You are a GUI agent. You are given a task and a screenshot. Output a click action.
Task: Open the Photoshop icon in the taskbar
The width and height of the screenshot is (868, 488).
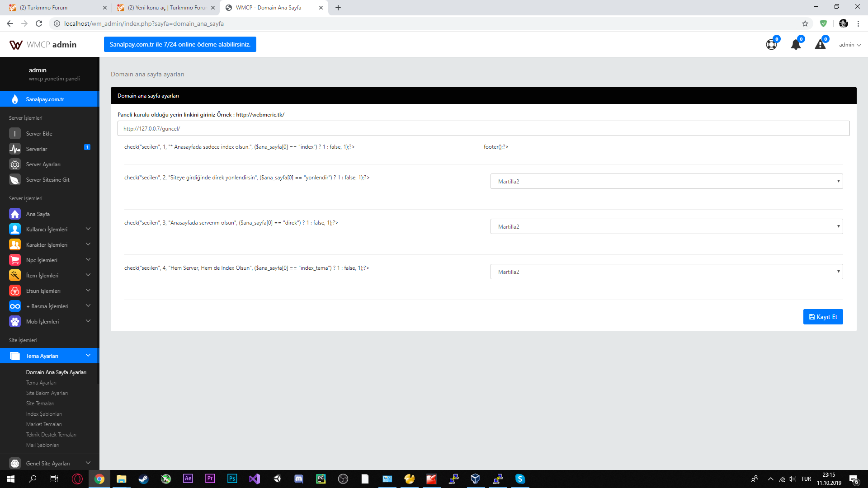(232, 479)
